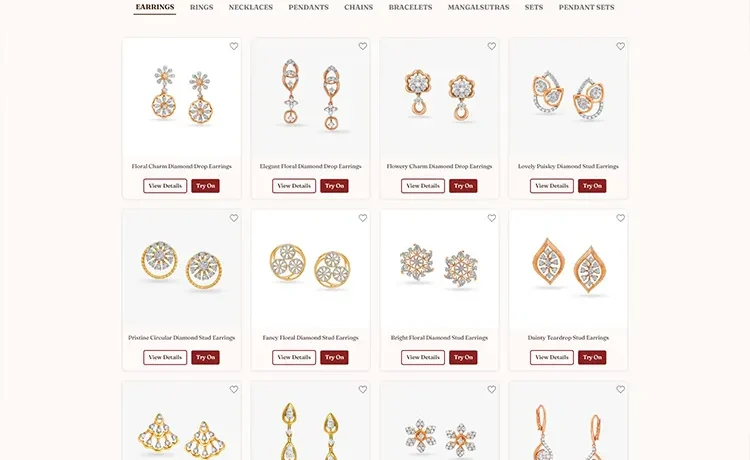Open the Necklaces category tab
Viewport: 750px width, 460px height.
(x=251, y=7)
